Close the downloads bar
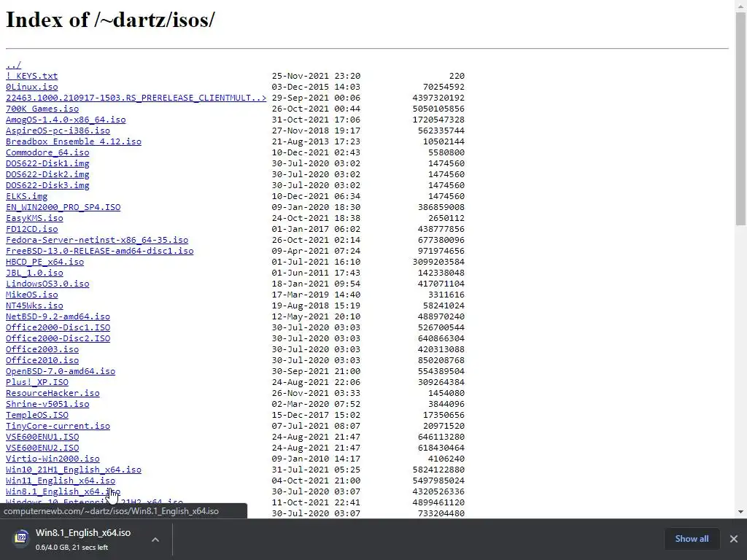This screenshot has width=747, height=560. point(734,539)
